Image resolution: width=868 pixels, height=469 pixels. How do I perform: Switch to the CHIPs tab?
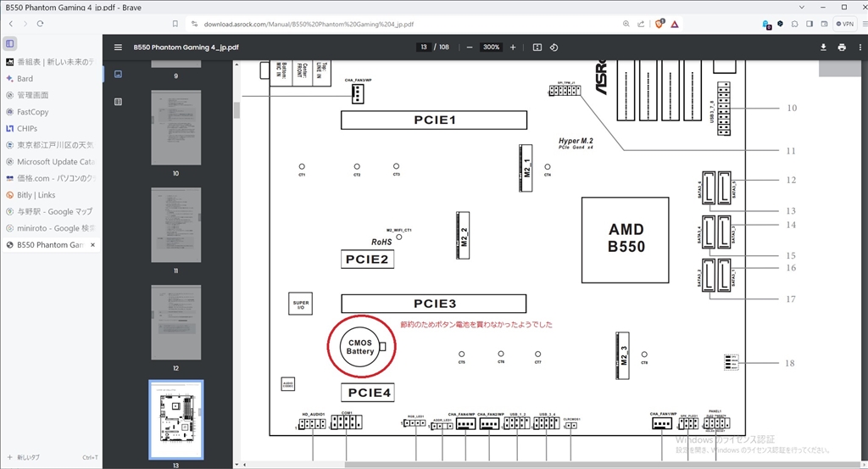[x=52, y=128]
